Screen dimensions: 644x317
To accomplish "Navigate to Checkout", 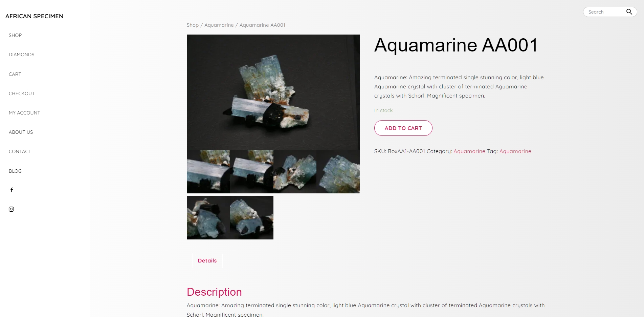I will tap(22, 93).
